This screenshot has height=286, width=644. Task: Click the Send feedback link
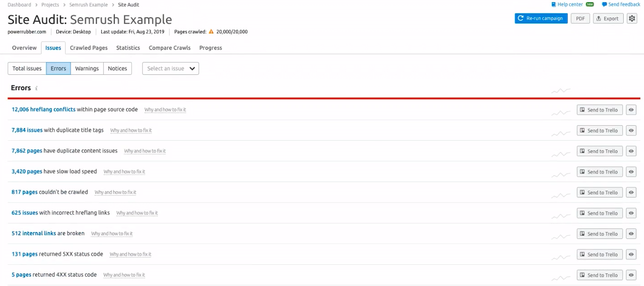click(624, 4)
